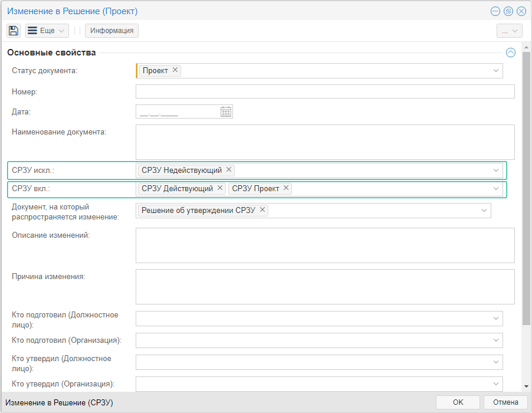Image resolution: width=532 pixels, height=413 pixels.
Task: Expand the Статус документа dropdown
Action: point(496,71)
